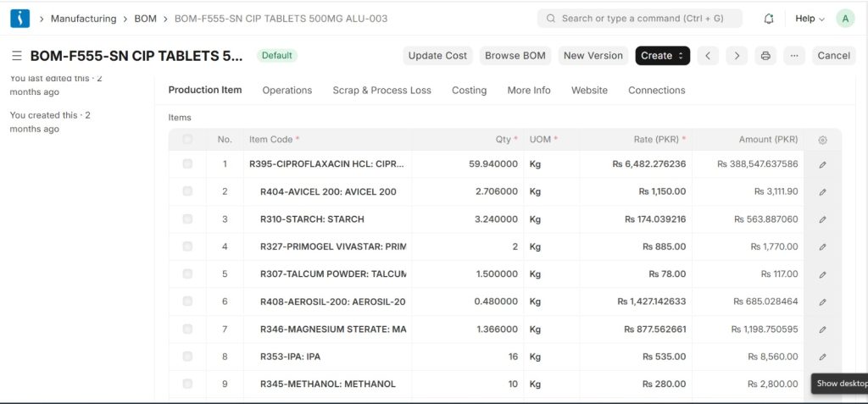This screenshot has width=868, height=404.
Task: Click the Default status badge
Action: [x=277, y=55]
